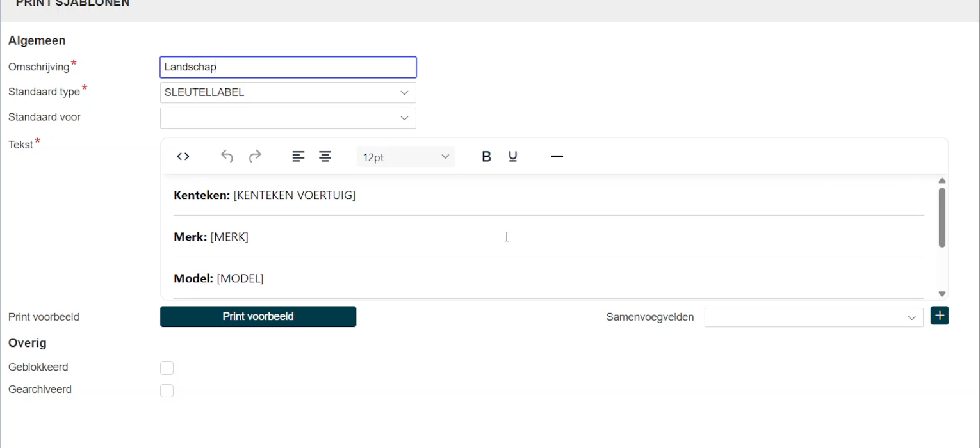Screen dimensions: 980x448
Task: Click the Geblokkeerd label text
Action: pyautogui.click(x=38, y=367)
